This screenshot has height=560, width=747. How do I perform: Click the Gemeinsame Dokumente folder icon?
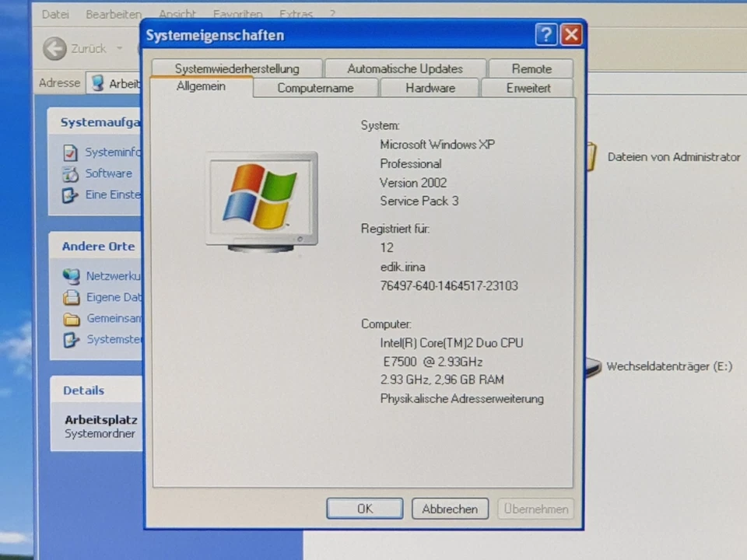(x=72, y=319)
